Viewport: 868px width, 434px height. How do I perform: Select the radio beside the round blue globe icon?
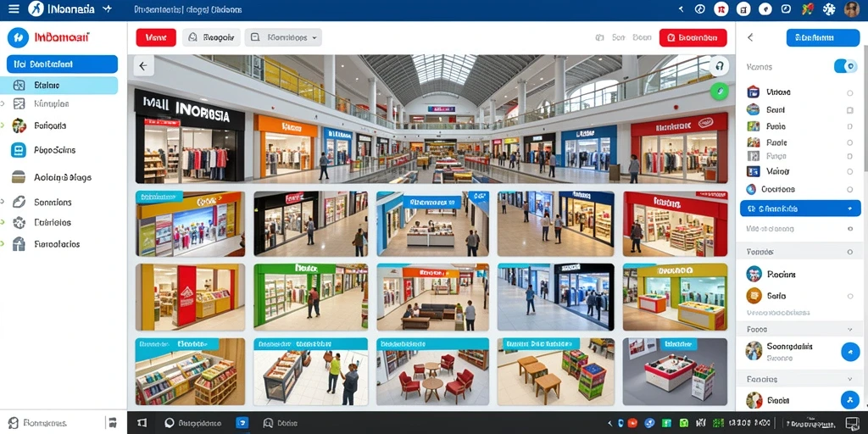coord(849,189)
